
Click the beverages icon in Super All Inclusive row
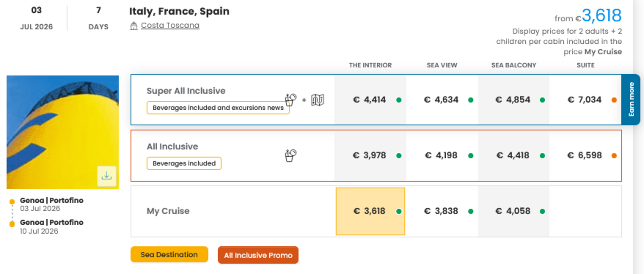point(290,100)
